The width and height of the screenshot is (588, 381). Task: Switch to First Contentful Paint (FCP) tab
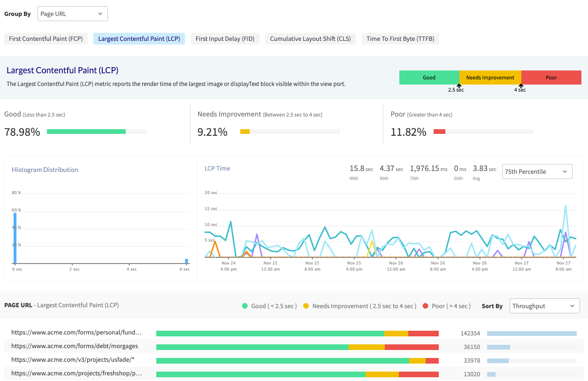pyautogui.click(x=46, y=39)
